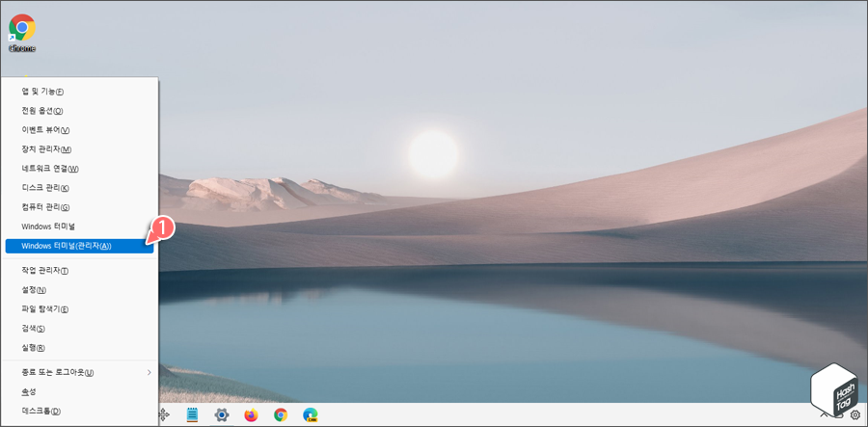The image size is (868, 427).
Task: Launch Firefox from the taskbar
Action: pos(252,414)
